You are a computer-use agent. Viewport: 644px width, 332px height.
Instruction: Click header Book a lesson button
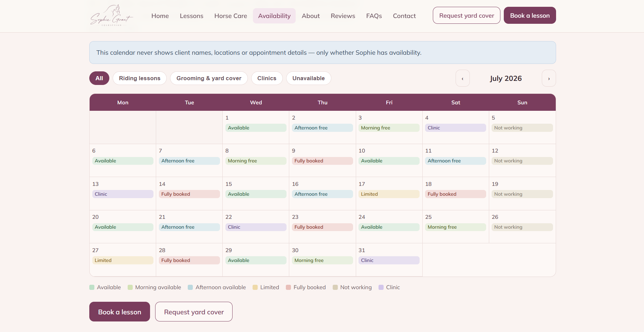(530, 15)
